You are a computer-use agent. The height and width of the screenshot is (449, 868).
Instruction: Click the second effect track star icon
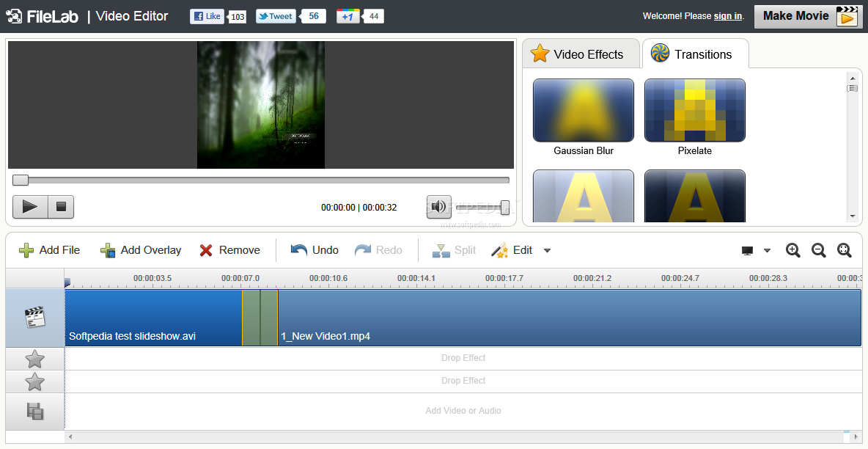tap(35, 382)
